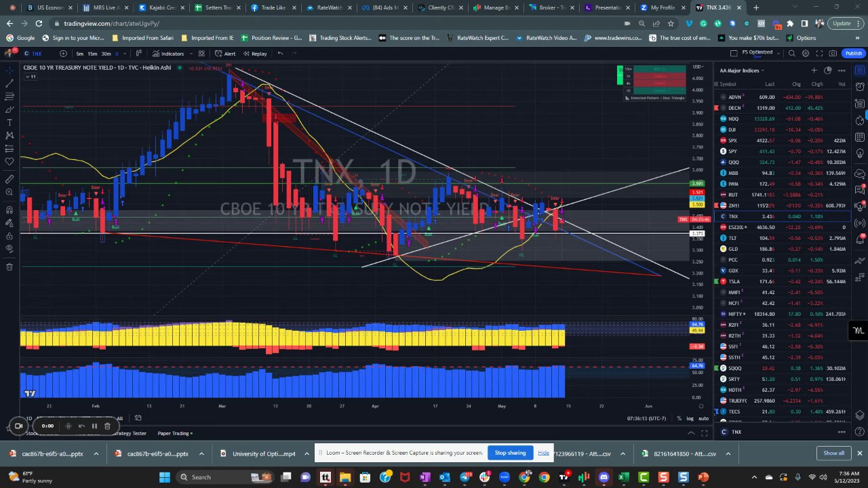This screenshot has height=488, width=868.
Task: Change the USD currency dropdown on price axis
Action: [x=698, y=66]
